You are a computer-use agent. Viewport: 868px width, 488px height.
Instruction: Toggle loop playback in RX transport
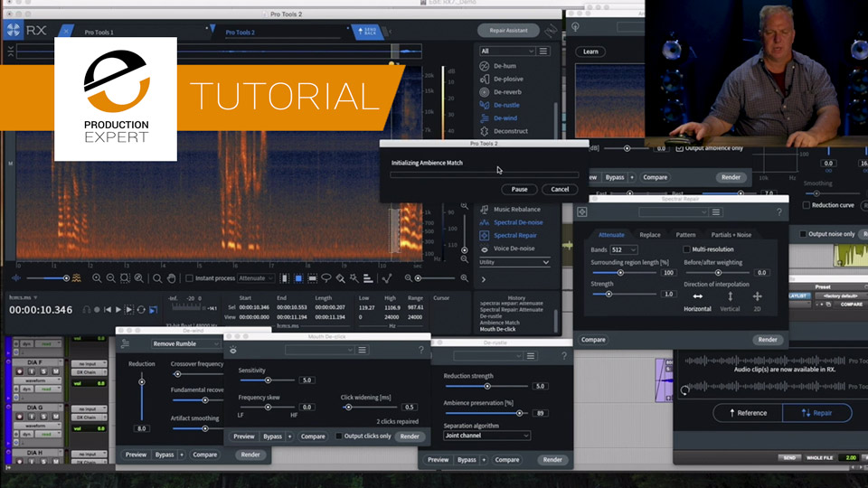click(x=141, y=310)
